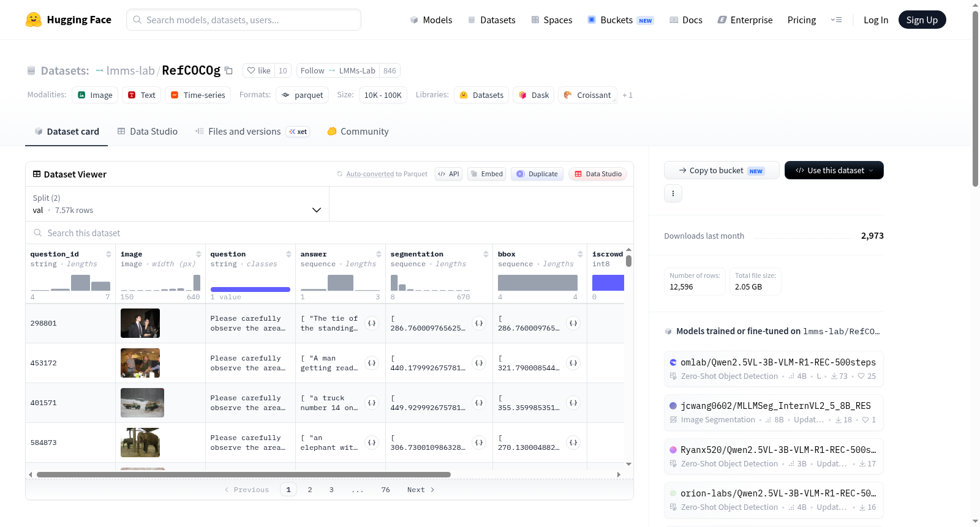Sort the segmentation column
This screenshot has height=527, width=980.
click(x=486, y=254)
